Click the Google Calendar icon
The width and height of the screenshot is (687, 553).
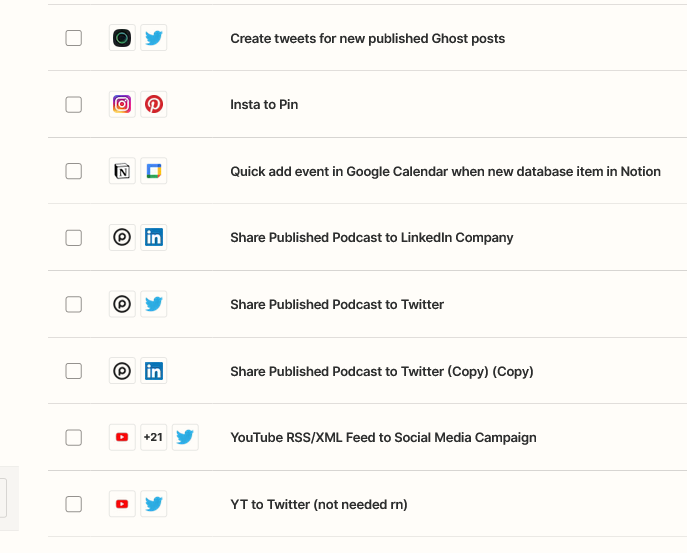coord(153,171)
